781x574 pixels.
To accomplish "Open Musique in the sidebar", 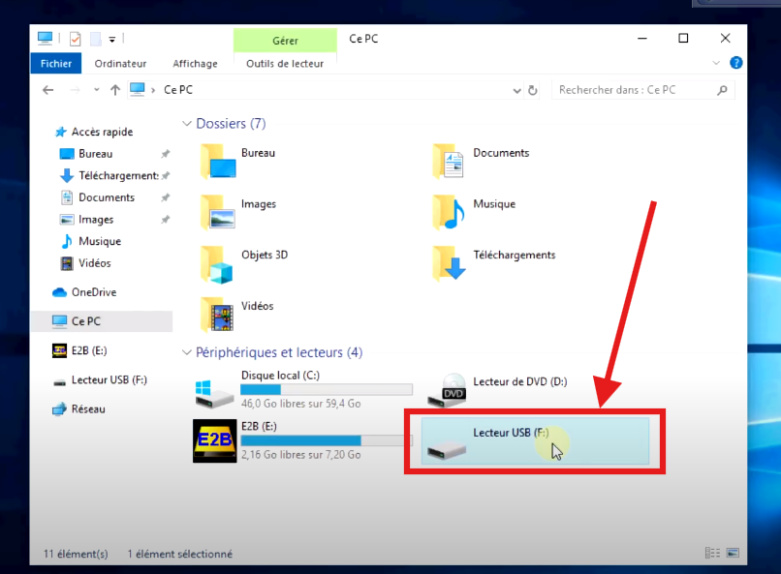I will [x=100, y=242].
